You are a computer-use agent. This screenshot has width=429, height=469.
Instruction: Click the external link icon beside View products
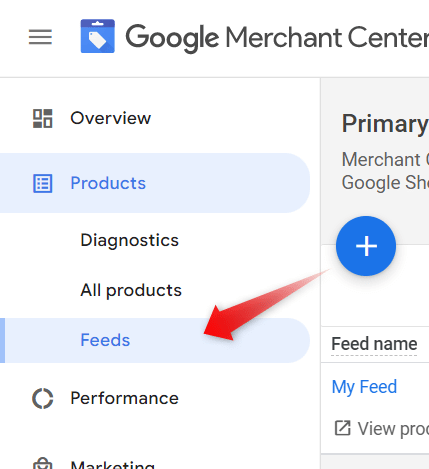click(343, 428)
